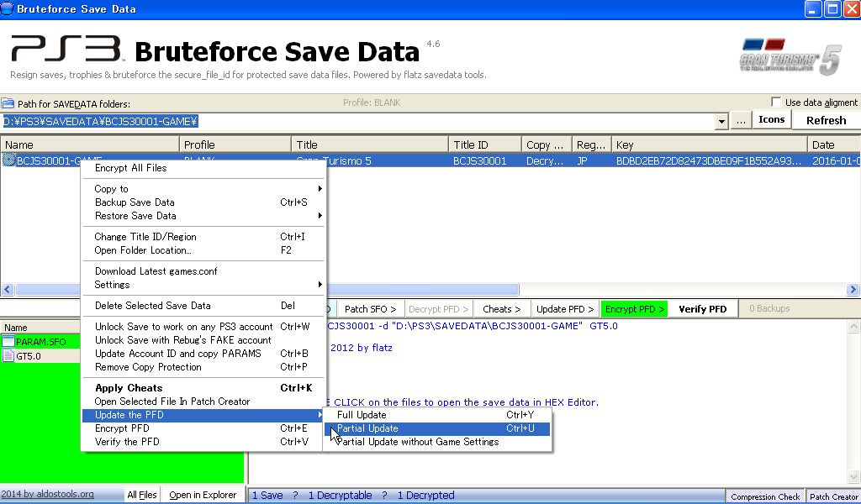
Task: Choose Backup Save Data from menu
Action: tap(203, 202)
